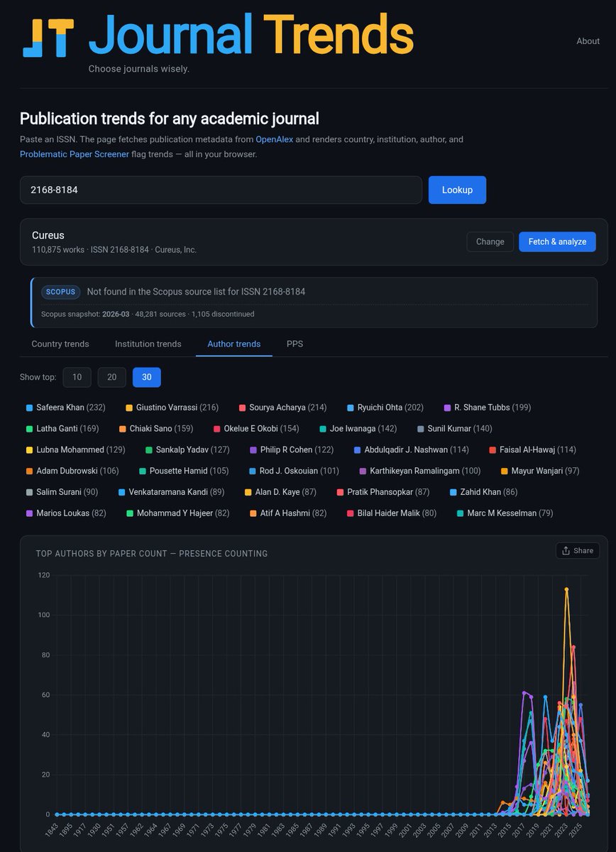Image resolution: width=616 pixels, height=852 pixels.
Task: Click the ISSN input field
Action: point(221,190)
